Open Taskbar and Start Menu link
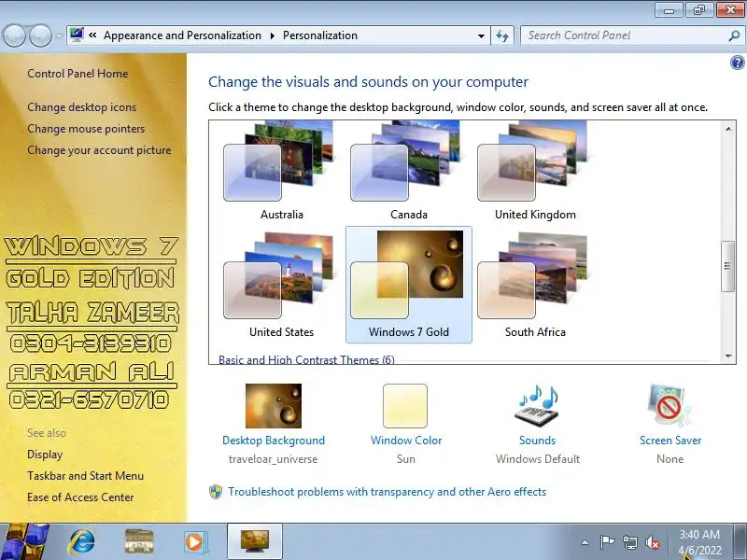Viewport: 747px width, 560px height. 85,476
